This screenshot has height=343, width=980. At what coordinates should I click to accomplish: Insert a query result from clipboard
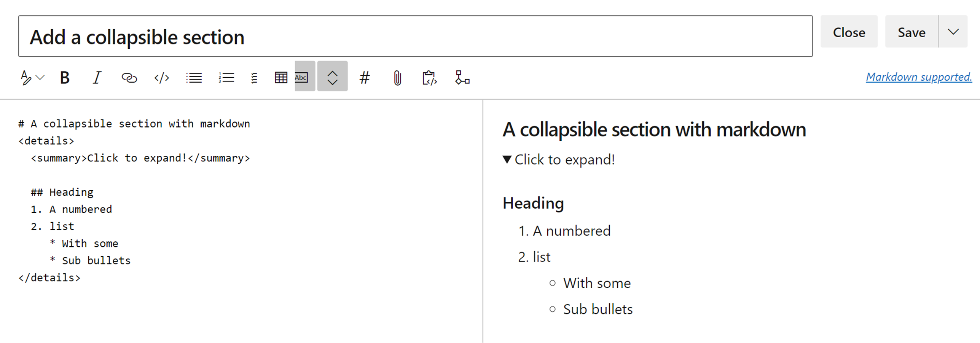tap(429, 77)
